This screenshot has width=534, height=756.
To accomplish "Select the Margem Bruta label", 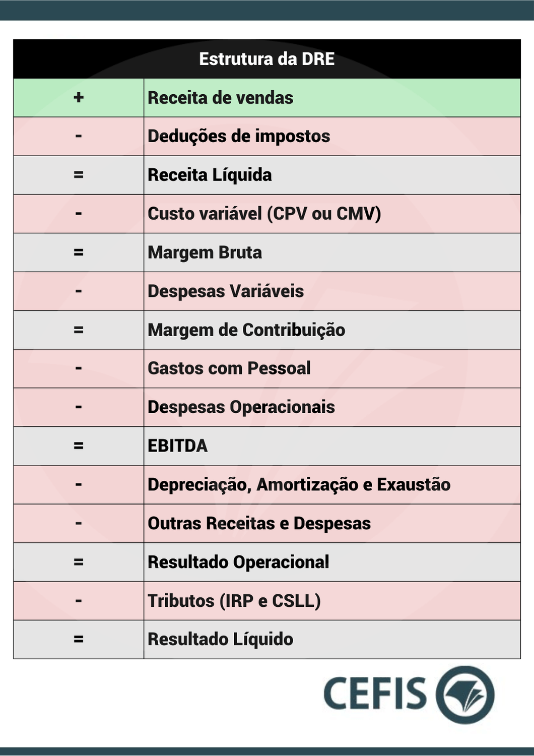I will tap(205, 253).
